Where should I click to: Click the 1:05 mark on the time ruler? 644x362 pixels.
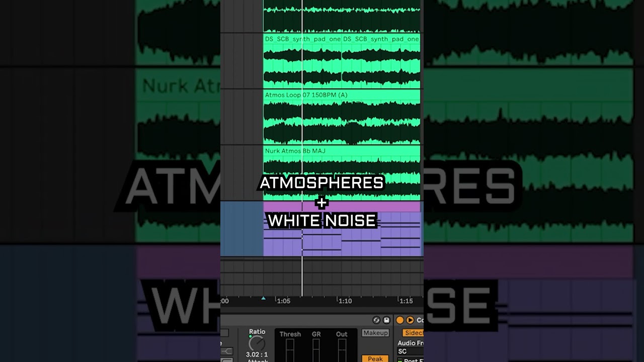pyautogui.click(x=283, y=301)
